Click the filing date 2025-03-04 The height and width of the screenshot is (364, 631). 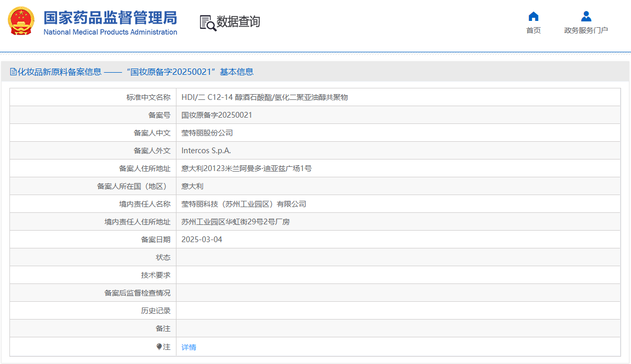tap(202, 240)
